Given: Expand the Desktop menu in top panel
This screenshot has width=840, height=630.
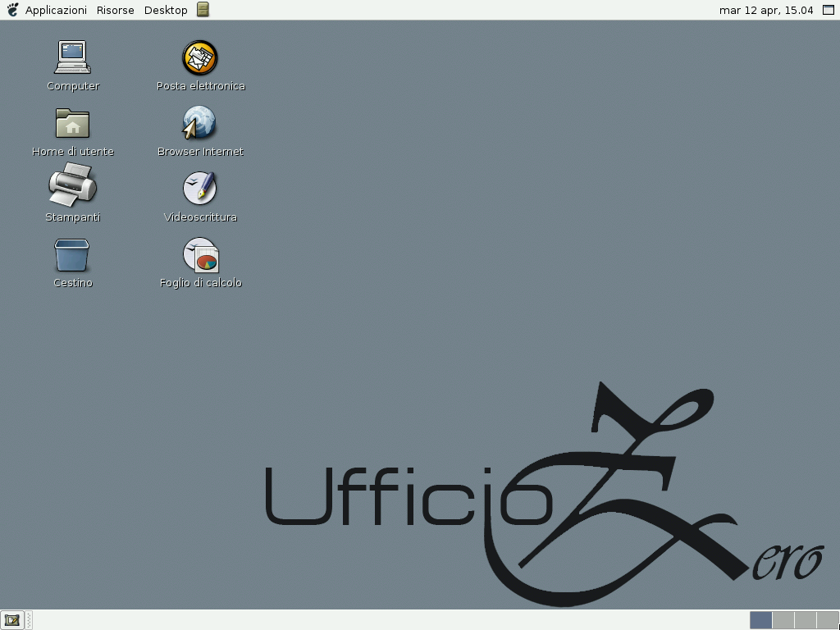Looking at the screenshot, I should point(166,10).
